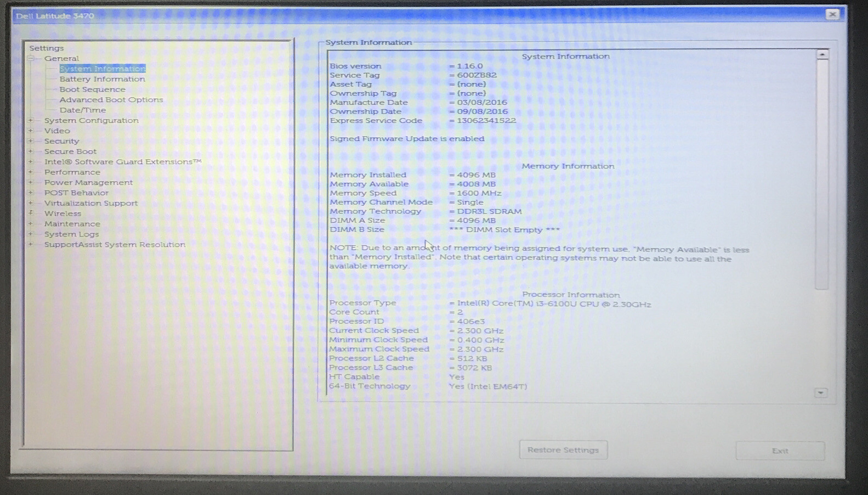
Task: Click Memory Available value 4008 MB
Action: coord(476,184)
